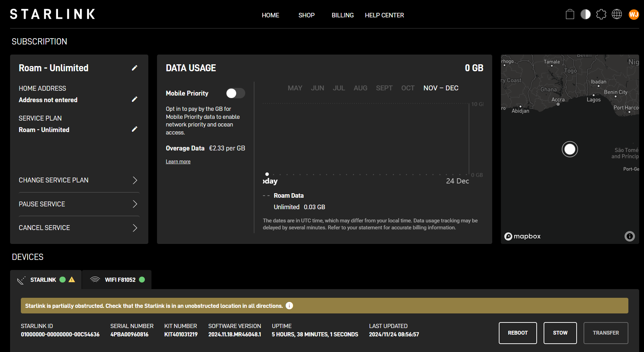The height and width of the screenshot is (352, 644).
Task: Switch to the WIFI F81052 device tab
Action: pyautogui.click(x=117, y=280)
